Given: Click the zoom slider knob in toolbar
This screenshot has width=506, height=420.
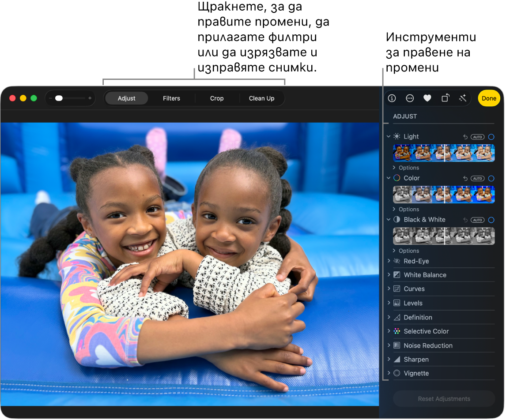Looking at the screenshot, I should (59, 98).
